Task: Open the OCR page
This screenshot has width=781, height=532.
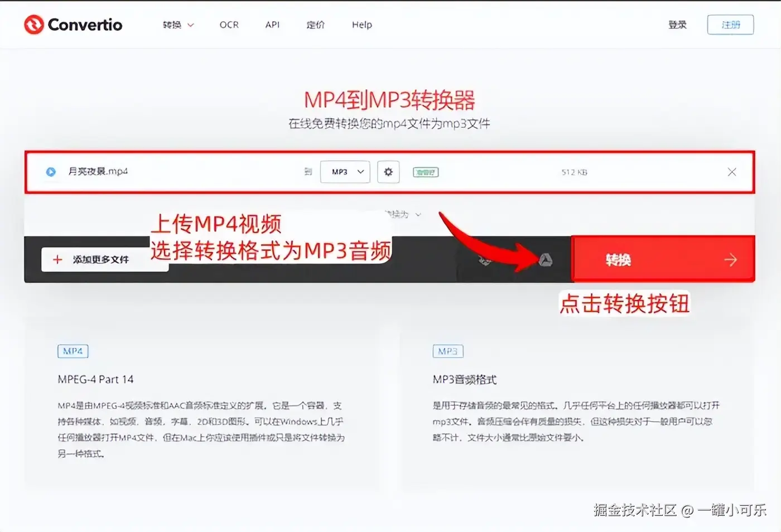Action: click(229, 25)
